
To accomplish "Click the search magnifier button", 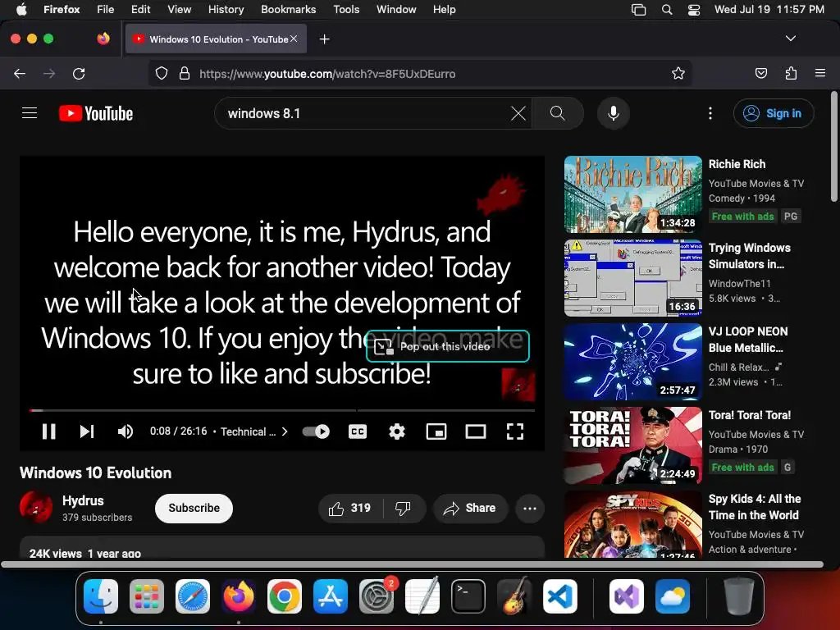I will tap(558, 113).
